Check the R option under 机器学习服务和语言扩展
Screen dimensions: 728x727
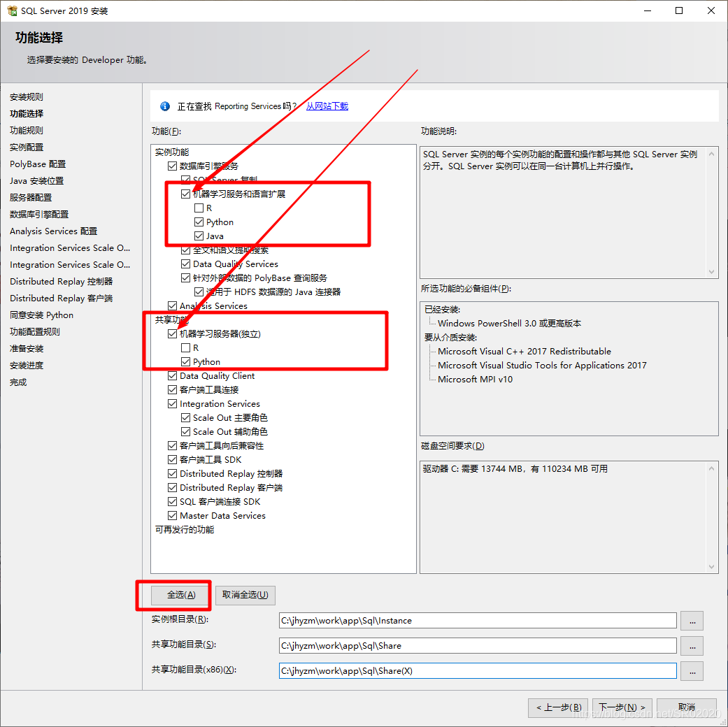199,208
